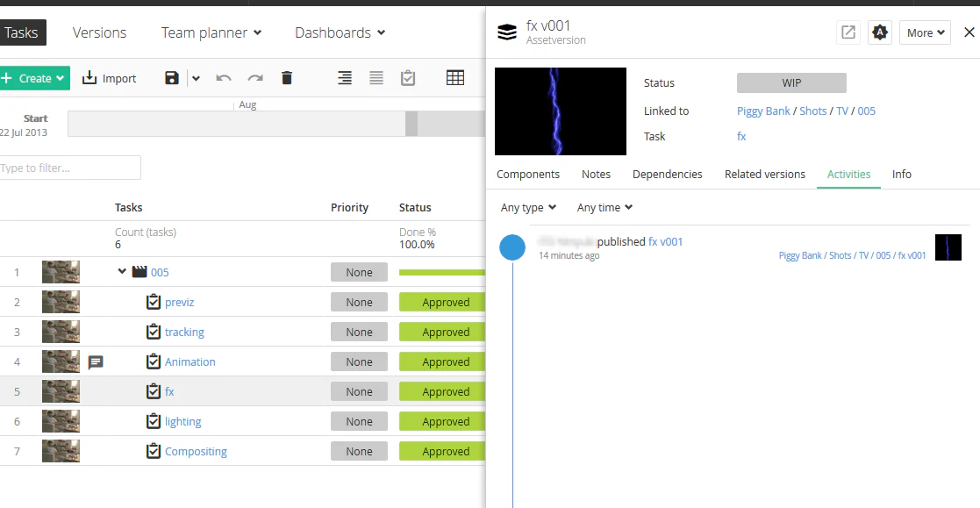
Task: Open the More dropdown
Action: pos(925,32)
